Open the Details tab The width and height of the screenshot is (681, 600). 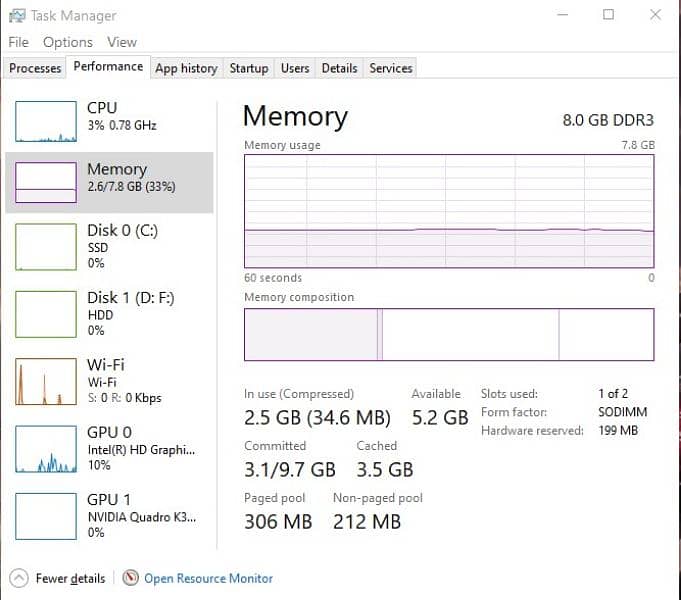click(x=339, y=68)
